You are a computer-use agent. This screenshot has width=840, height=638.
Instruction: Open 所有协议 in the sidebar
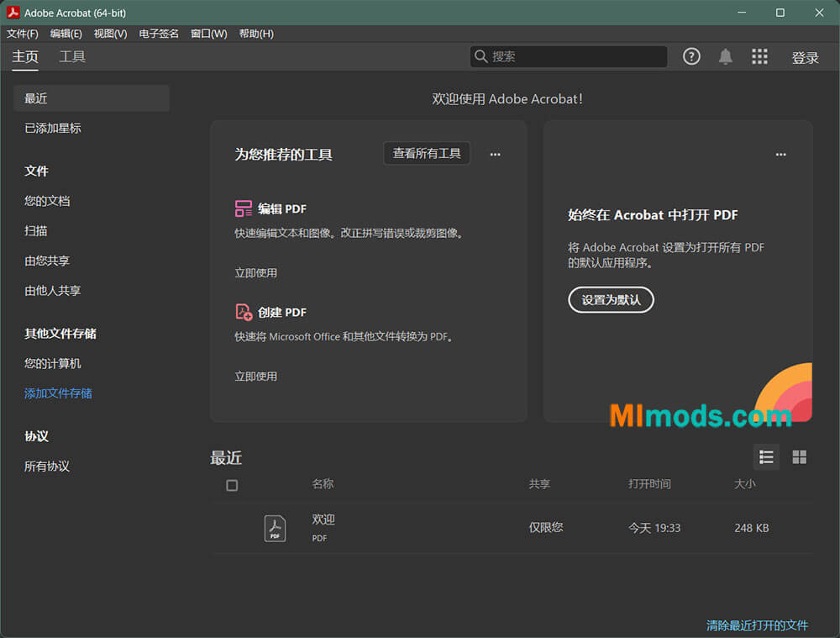click(x=47, y=467)
